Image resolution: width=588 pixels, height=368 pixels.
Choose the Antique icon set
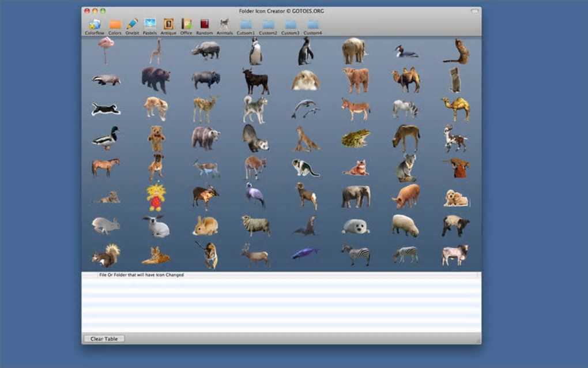[x=168, y=25]
